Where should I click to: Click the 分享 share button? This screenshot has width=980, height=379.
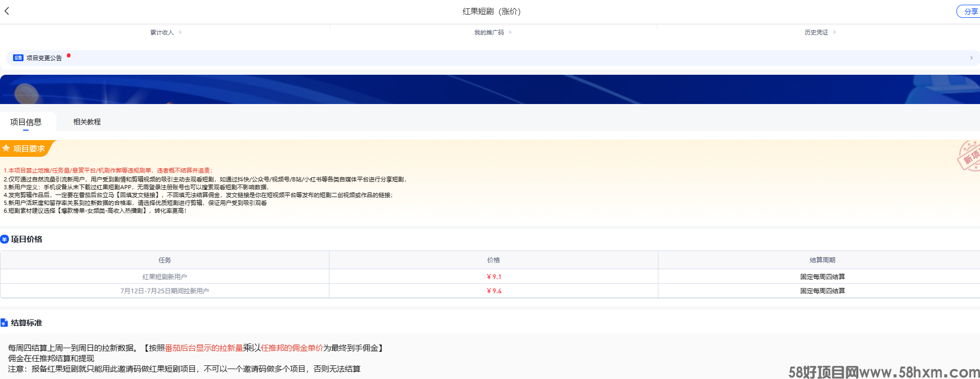click(x=970, y=12)
